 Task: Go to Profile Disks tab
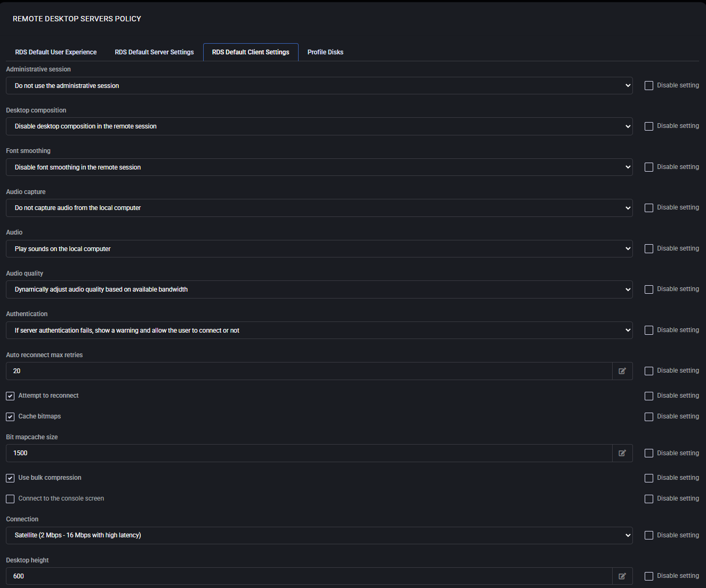325,52
